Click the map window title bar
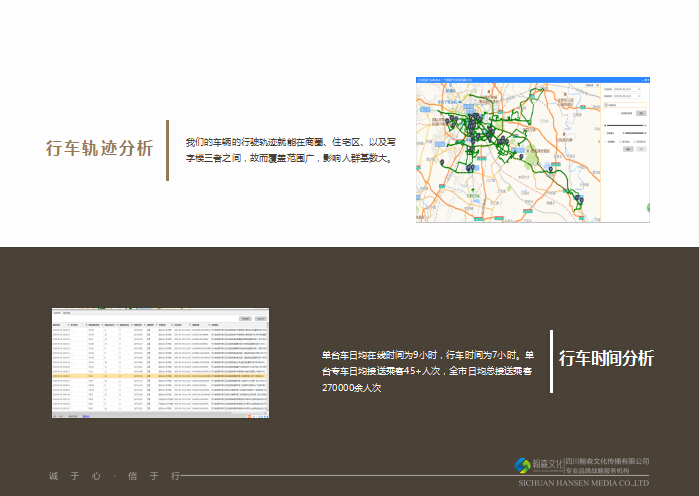 tap(532, 78)
